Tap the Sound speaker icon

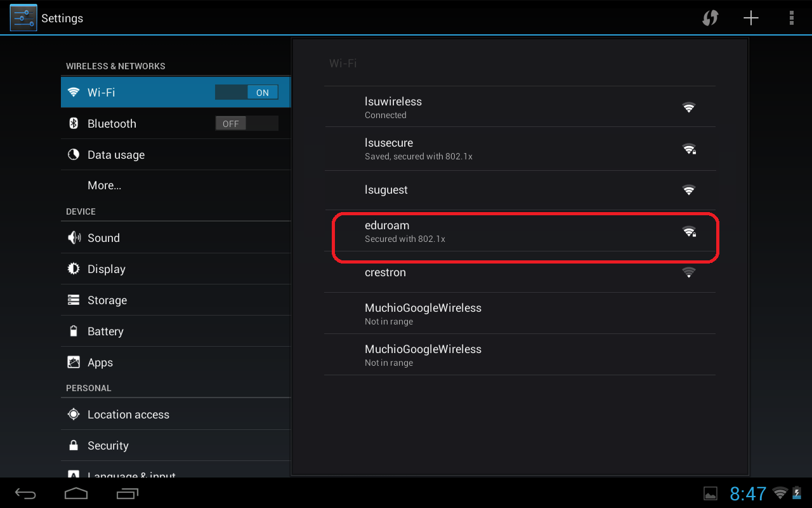[74, 237]
